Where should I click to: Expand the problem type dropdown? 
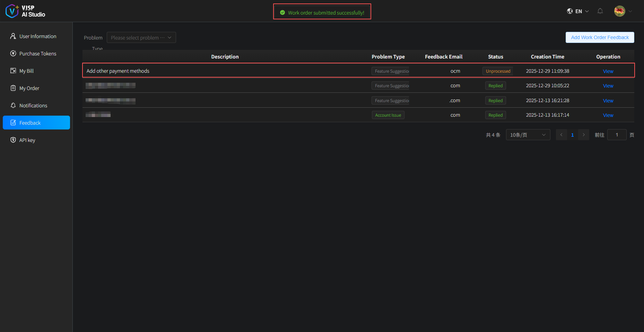tap(141, 37)
